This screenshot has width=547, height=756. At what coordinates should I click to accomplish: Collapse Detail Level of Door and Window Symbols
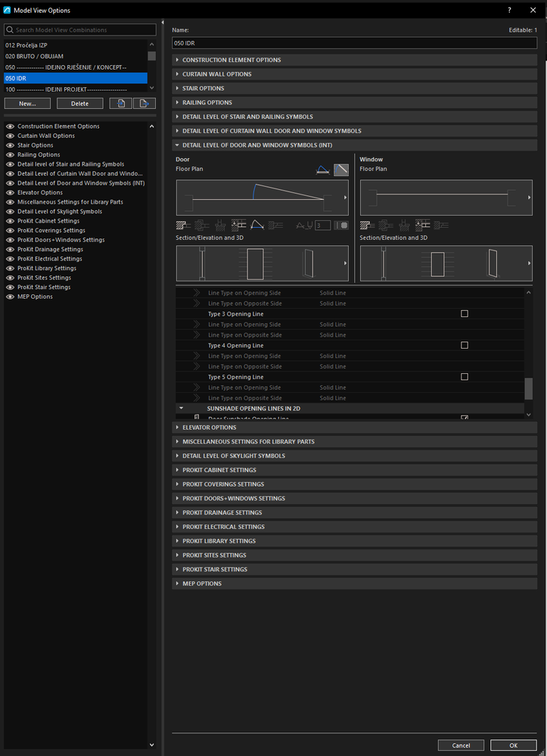(354, 145)
